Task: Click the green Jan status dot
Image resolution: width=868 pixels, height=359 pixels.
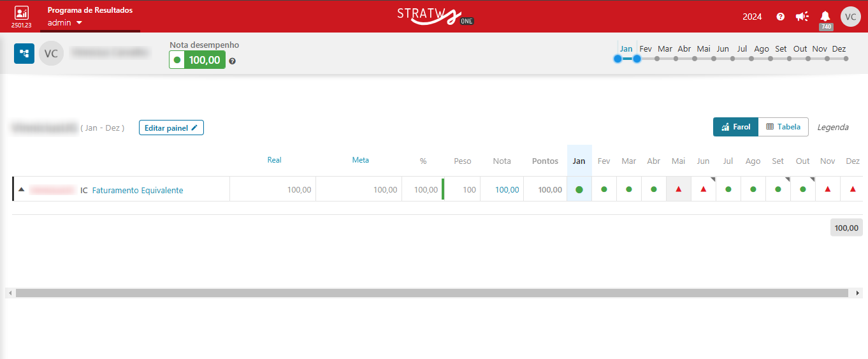Action: pyautogui.click(x=579, y=189)
